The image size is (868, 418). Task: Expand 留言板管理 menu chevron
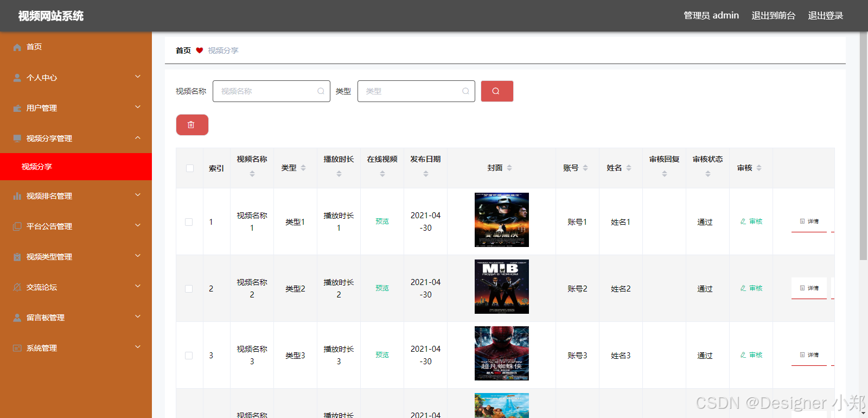[138, 316]
